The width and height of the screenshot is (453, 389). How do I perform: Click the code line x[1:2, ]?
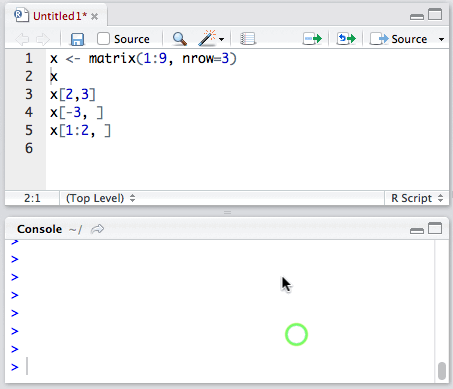coord(80,131)
